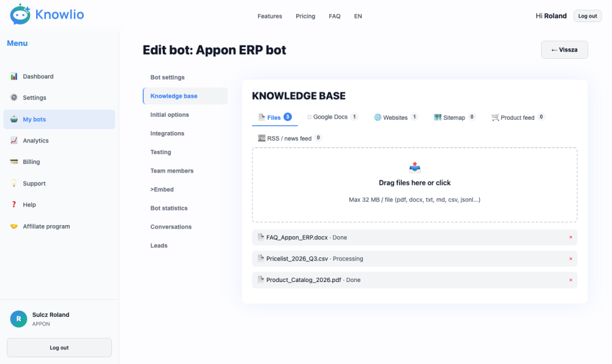Open the >Embed section
The image size is (612, 364).
[162, 189]
